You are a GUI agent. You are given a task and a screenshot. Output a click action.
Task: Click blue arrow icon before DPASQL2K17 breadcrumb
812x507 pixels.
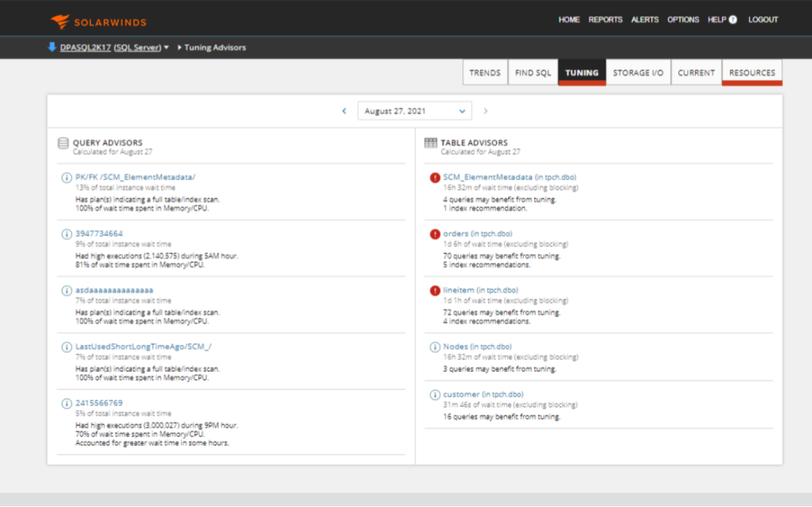(x=50, y=46)
